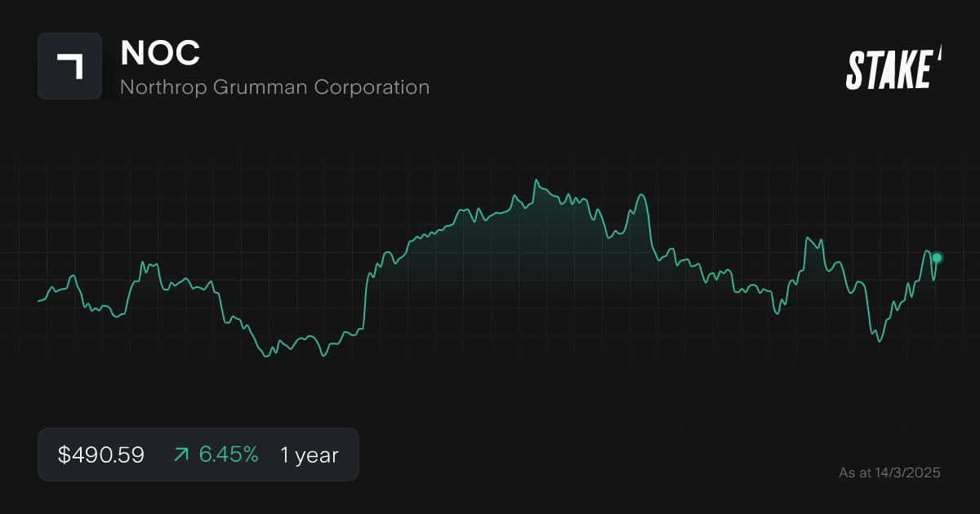This screenshot has height=514, width=980.
Task: Expand the price summary pill
Action: (x=198, y=454)
